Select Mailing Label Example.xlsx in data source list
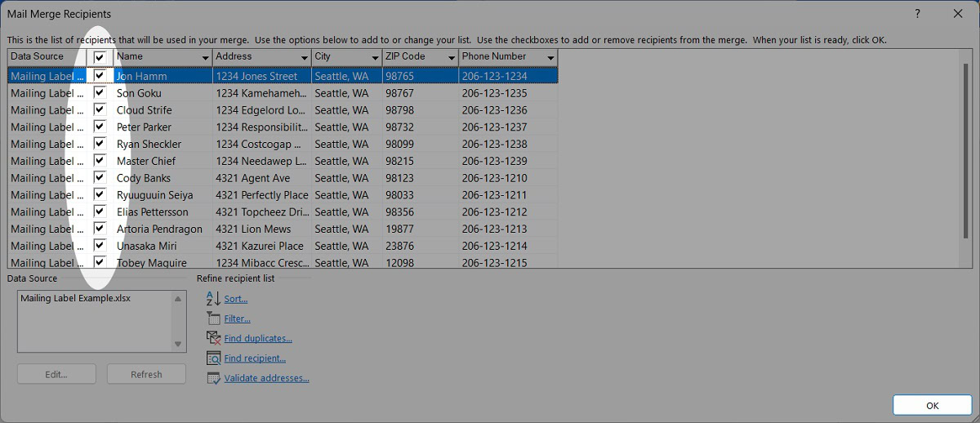Screen dimensions: 980x423 (x=75, y=298)
